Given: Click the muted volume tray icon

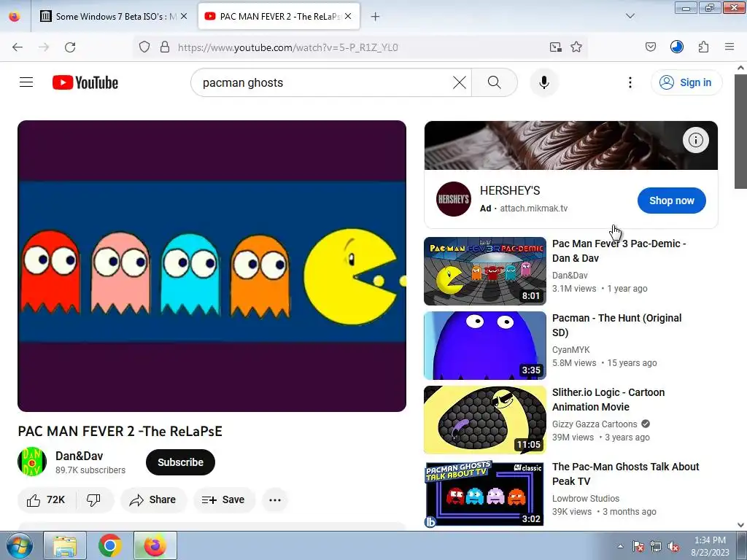Looking at the screenshot, I should [673, 546].
